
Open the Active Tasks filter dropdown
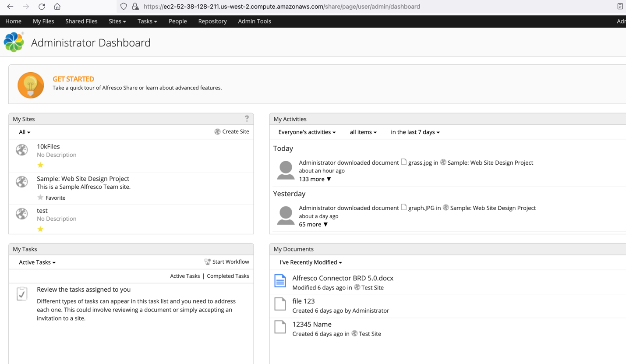[x=37, y=262]
